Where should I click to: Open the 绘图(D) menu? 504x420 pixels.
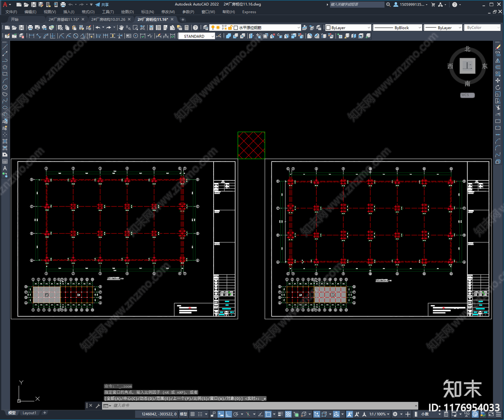pos(127,12)
